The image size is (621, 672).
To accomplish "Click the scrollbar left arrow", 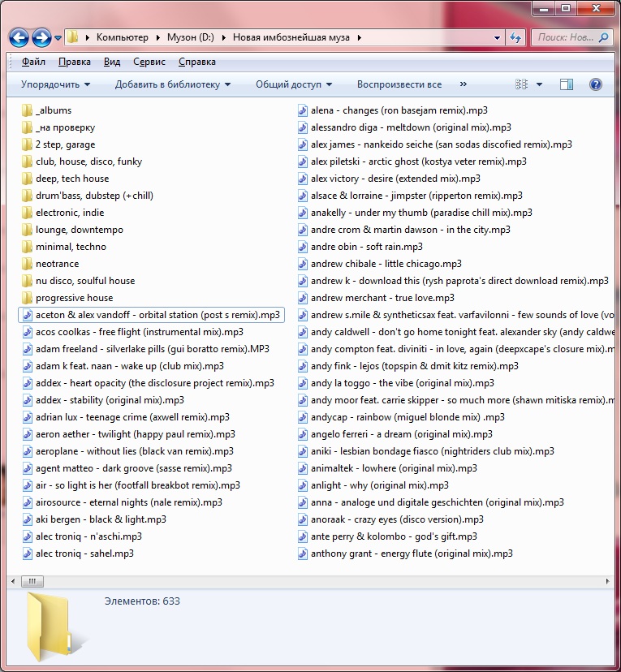I will click(13, 582).
